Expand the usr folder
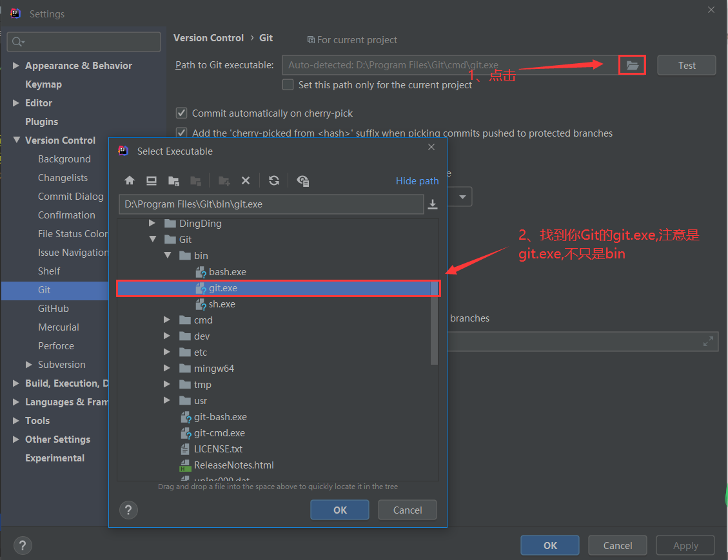This screenshot has height=560, width=728. tap(166, 400)
